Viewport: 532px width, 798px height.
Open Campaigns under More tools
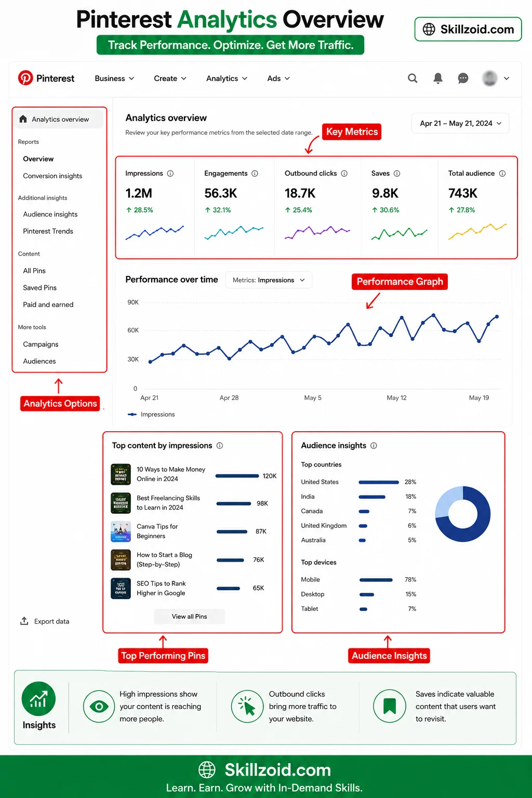click(41, 344)
